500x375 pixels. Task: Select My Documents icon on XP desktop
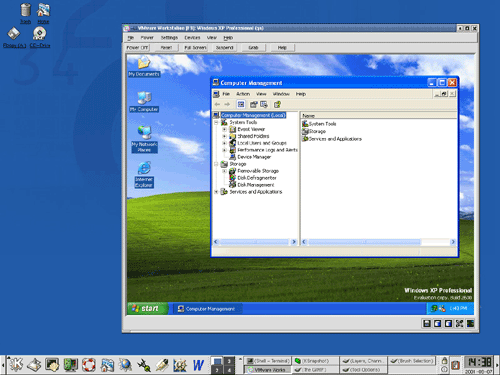pos(144,66)
